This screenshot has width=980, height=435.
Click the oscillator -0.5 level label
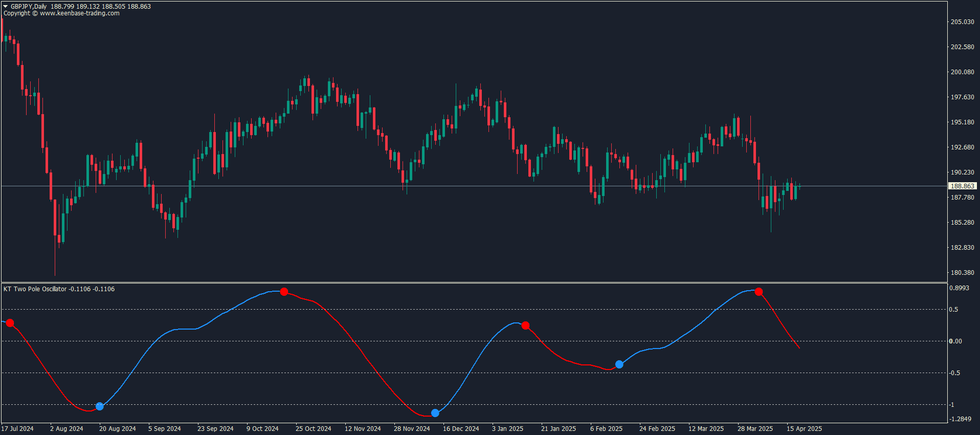(x=955, y=373)
